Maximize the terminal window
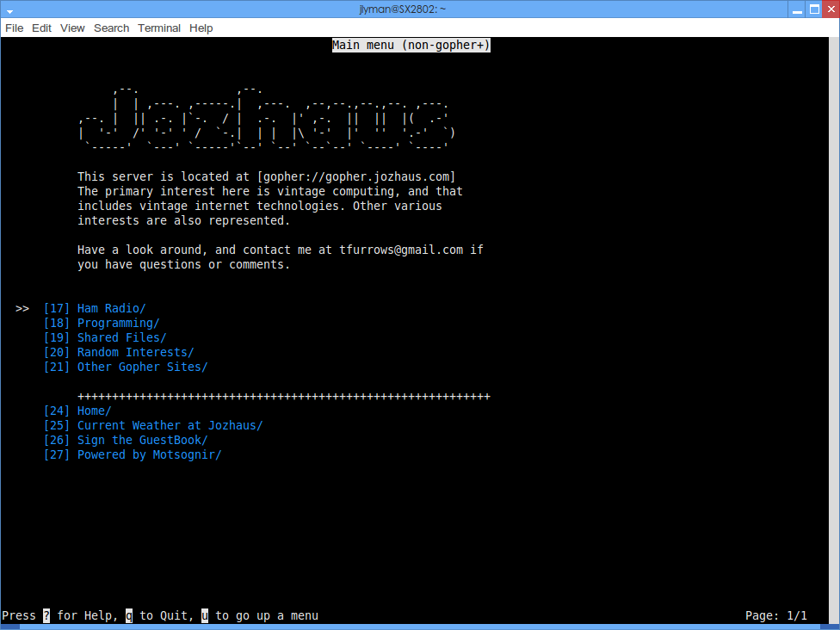This screenshot has width=840, height=630. pos(813,9)
